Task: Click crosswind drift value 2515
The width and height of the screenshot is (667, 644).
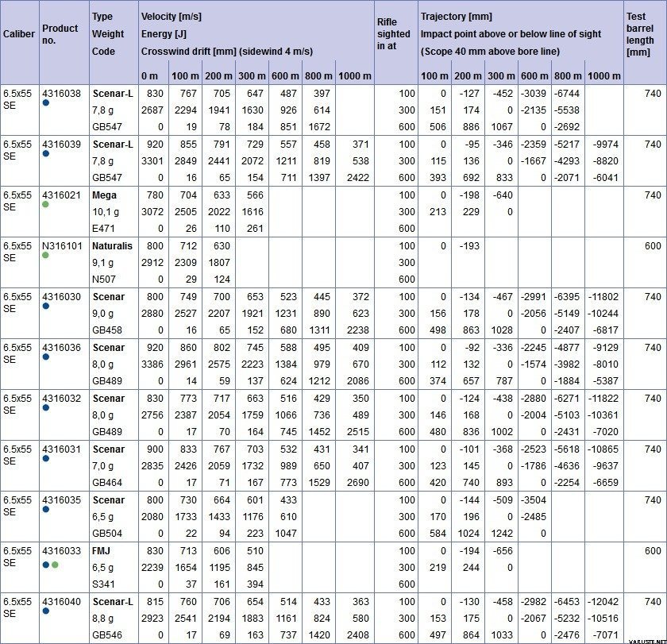Action: [x=358, y=432]
